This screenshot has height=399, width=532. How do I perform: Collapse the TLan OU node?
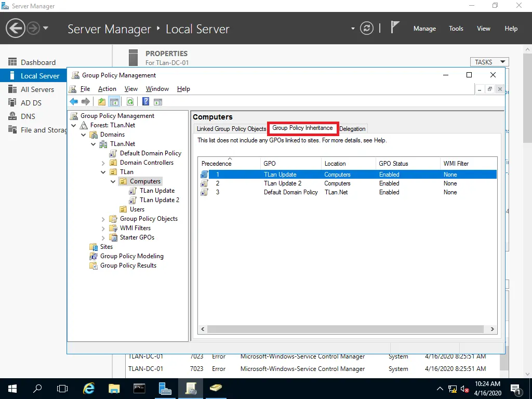click(x=103, y=172)
